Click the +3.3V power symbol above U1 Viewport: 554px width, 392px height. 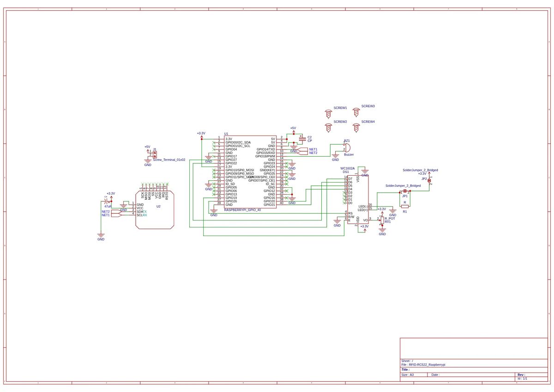pyautogui.click(x=201, y=134)
